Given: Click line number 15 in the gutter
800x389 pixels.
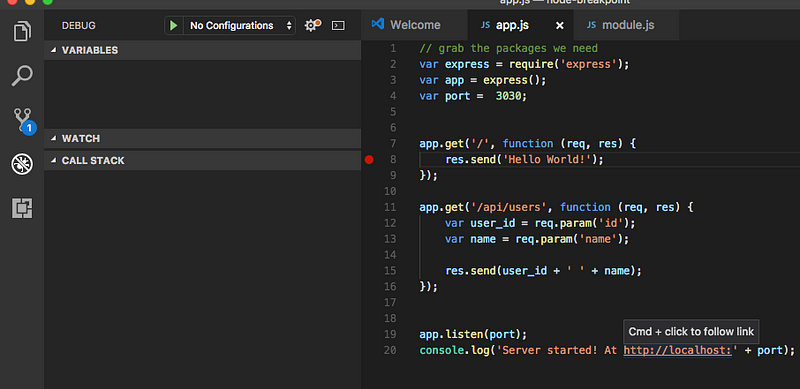Looking at the screenshot, I should click(390, 271).
